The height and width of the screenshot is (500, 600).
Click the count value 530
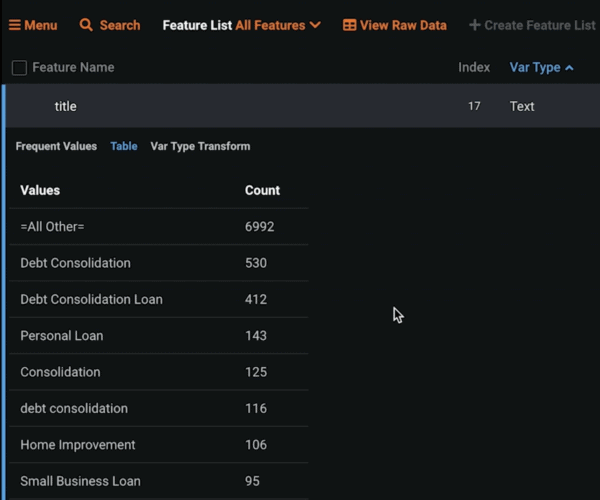[x=256, y=263]
